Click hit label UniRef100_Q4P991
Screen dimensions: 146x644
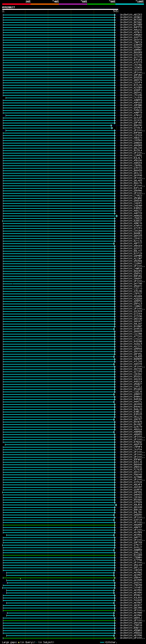tap(131, 492)
